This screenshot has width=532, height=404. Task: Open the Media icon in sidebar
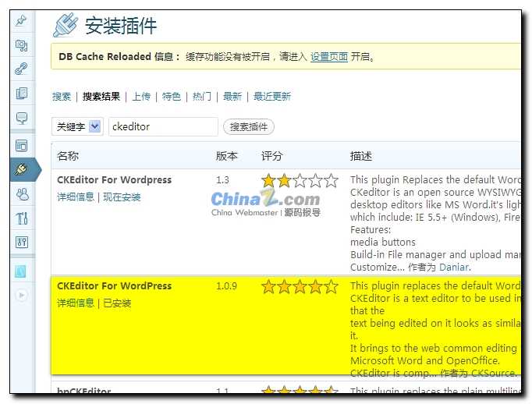21,45
